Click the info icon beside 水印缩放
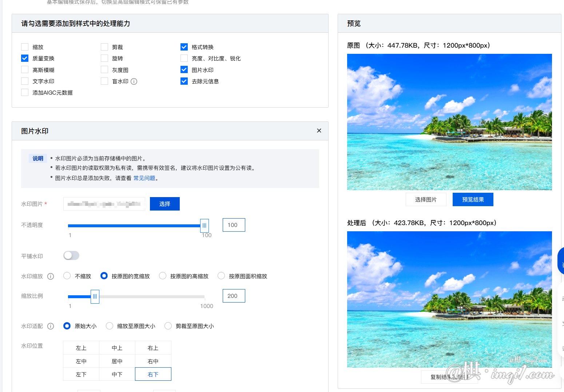The height and width of the screenshot is (392, 564). [51, 276]
